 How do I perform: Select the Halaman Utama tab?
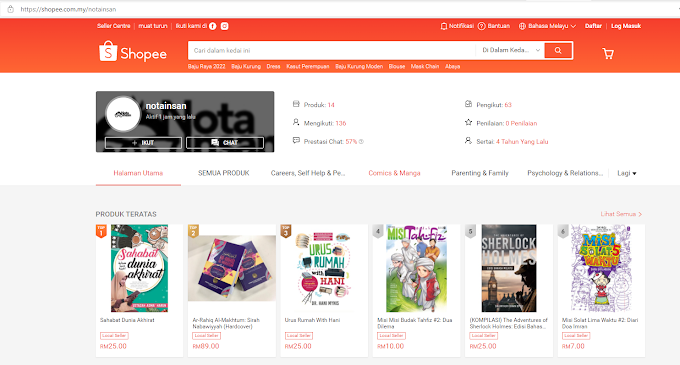138,173
